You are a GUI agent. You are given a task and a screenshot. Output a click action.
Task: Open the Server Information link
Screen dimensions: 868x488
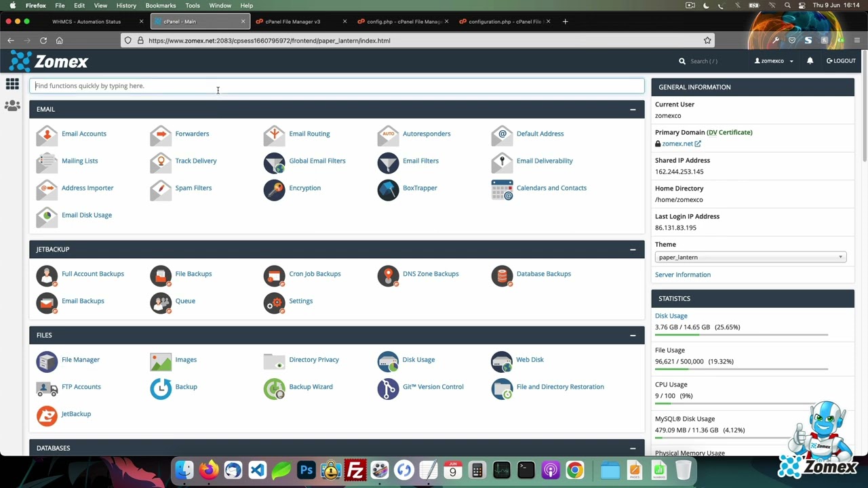pos(683,274)
